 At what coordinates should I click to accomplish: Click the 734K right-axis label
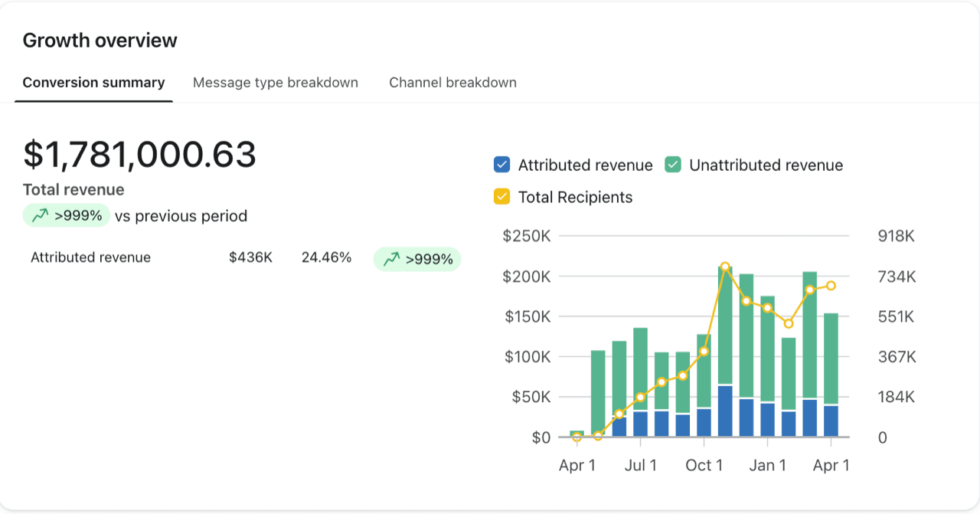coord(897,277)
